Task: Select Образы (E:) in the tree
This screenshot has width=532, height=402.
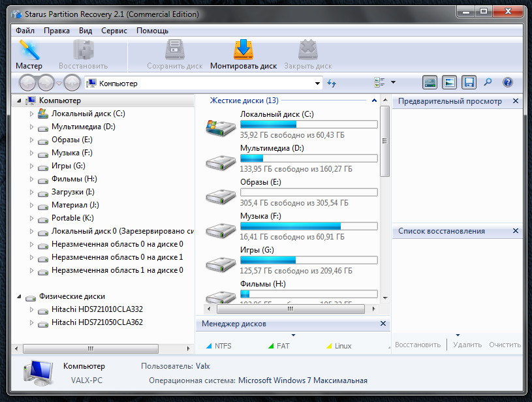Action: [72, 140]
